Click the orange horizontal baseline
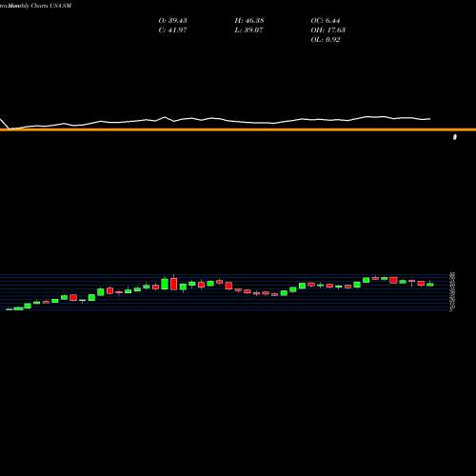Image resolution: width=476 pixels, height=476 pixels. pyautogui.click(x=238, y=129)
